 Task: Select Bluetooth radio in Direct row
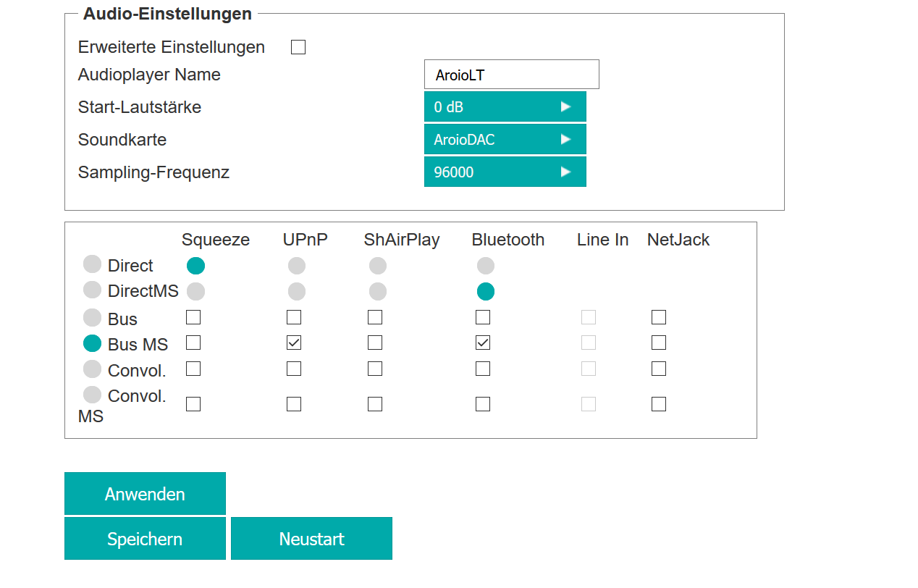coord(486,266)
